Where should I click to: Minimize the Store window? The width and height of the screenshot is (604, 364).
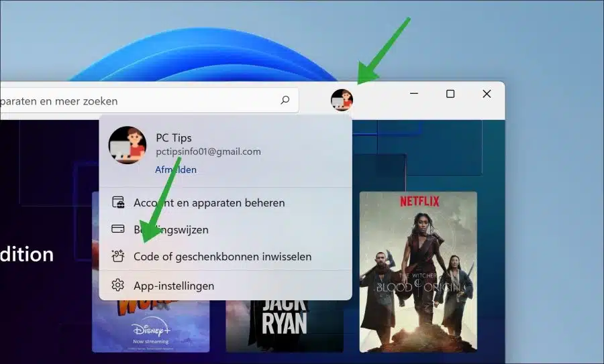414,93
